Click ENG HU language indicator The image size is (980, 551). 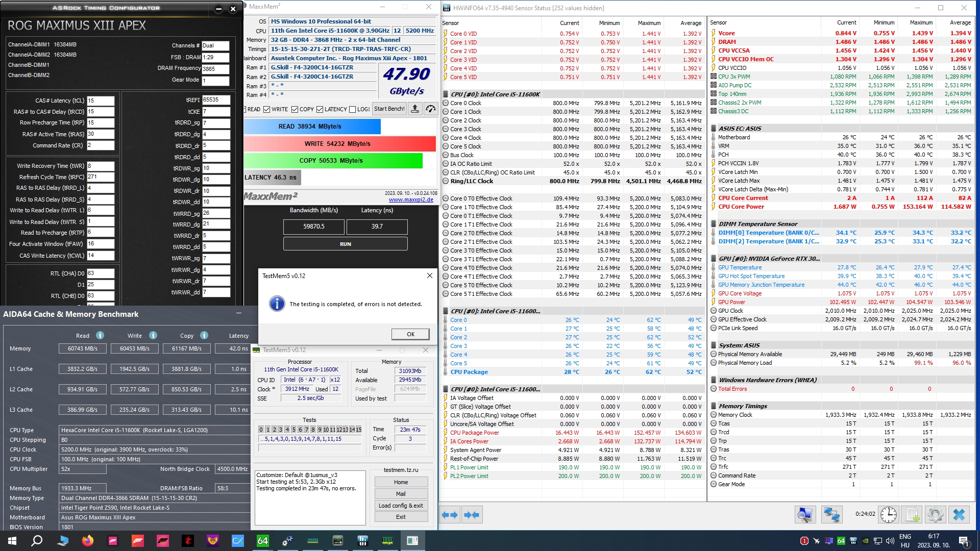click(x=905, y=541)
